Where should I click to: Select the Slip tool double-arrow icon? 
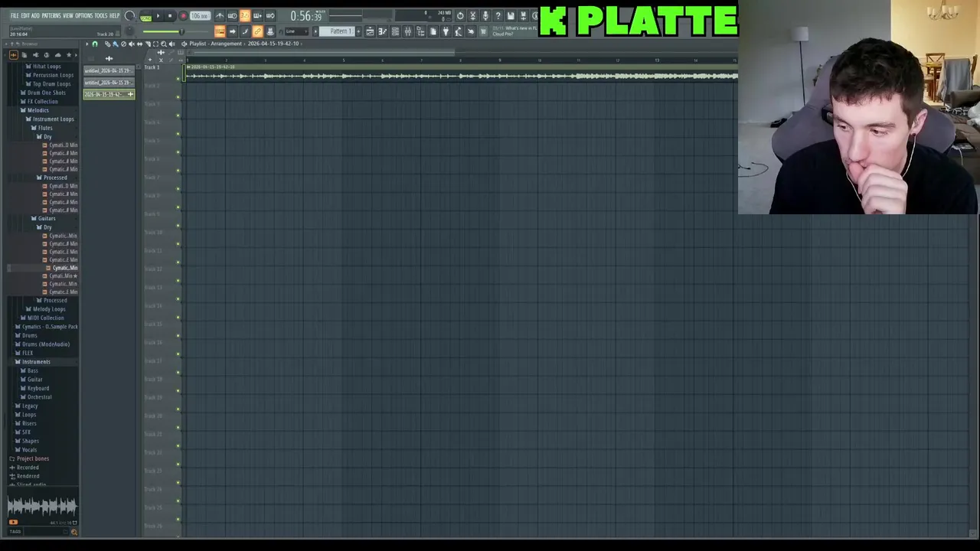point(139,44)
